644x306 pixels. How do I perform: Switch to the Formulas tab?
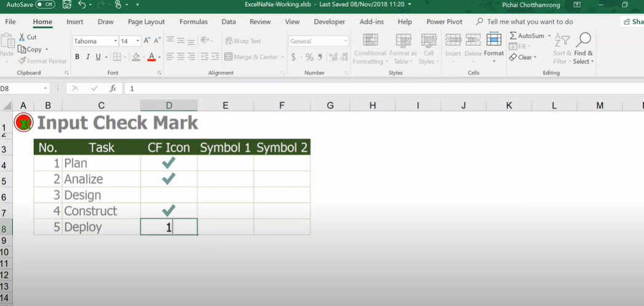194,22
